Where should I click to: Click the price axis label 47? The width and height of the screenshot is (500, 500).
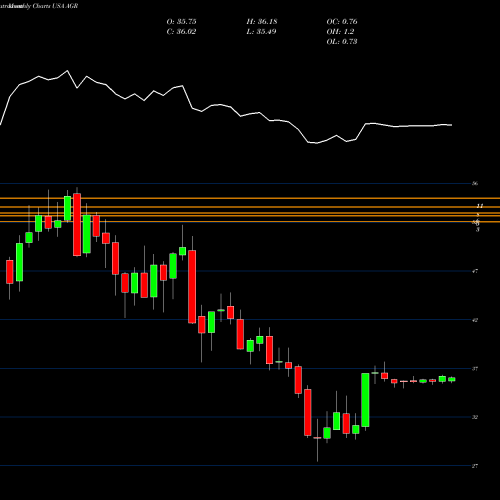point(475,271)
